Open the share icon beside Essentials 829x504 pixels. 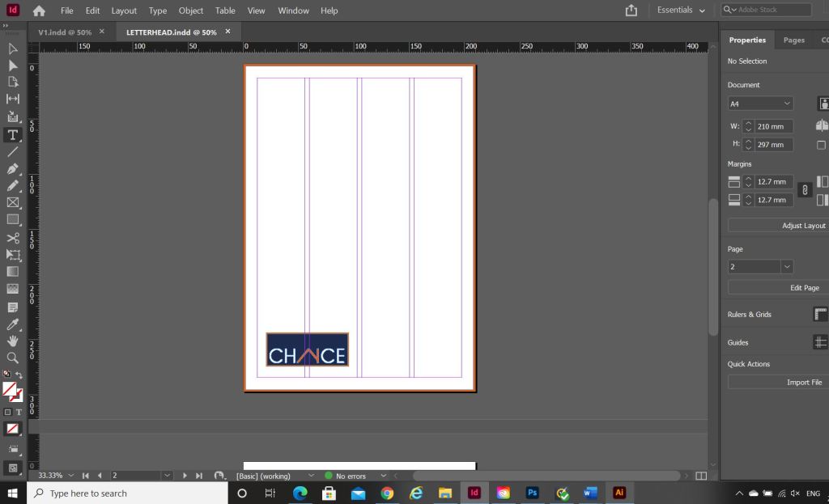631,11
